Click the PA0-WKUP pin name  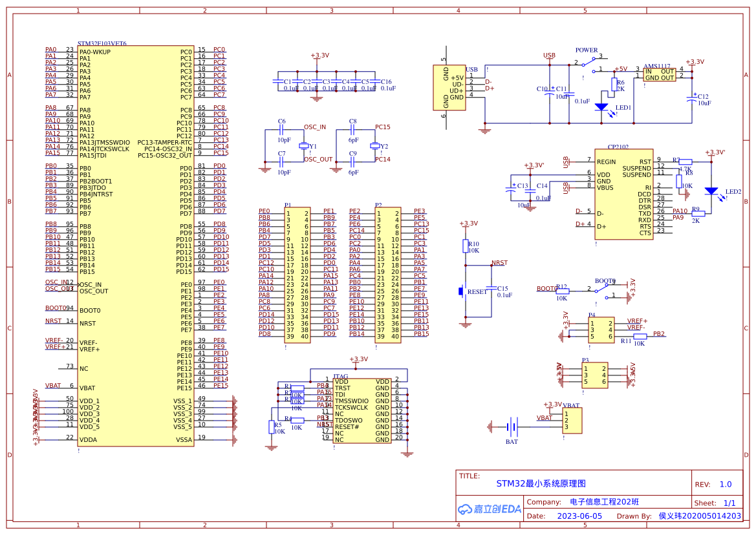coord(95,52)
